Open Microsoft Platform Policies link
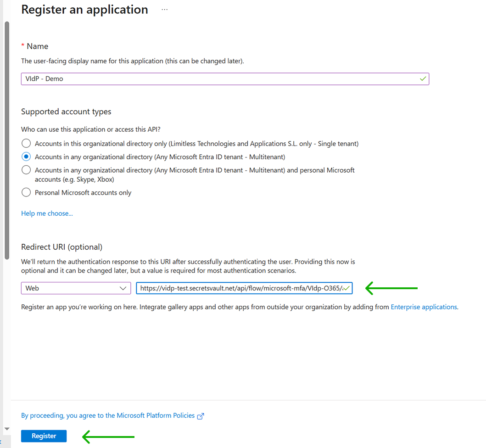This screenshot has width=486, height=448. 108,415
